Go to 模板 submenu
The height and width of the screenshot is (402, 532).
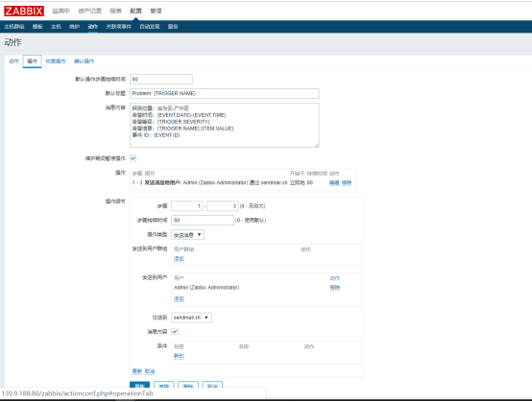pyautogui.click(x=37, y=27)
